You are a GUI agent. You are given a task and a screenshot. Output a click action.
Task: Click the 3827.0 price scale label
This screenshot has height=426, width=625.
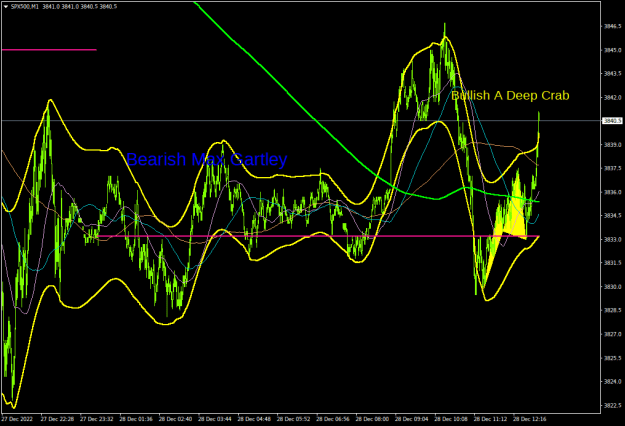coord(612,334)
